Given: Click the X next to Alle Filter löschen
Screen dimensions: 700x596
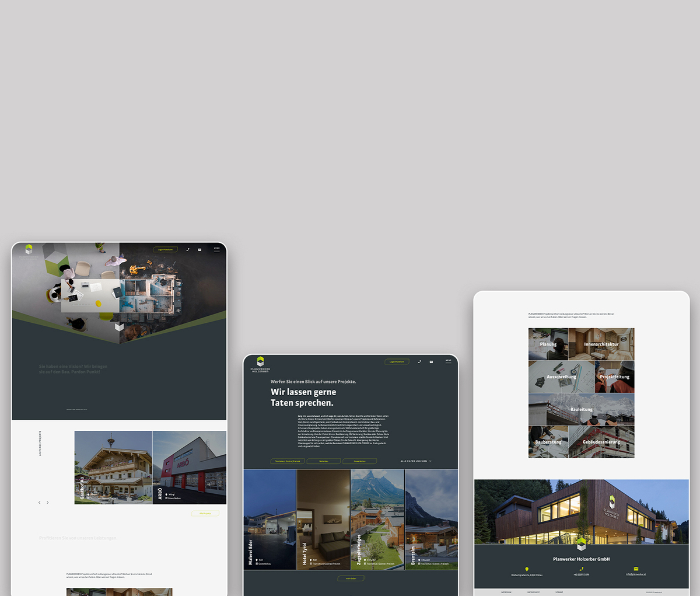Looking at the screenshot, I should (x=430, y=461).
